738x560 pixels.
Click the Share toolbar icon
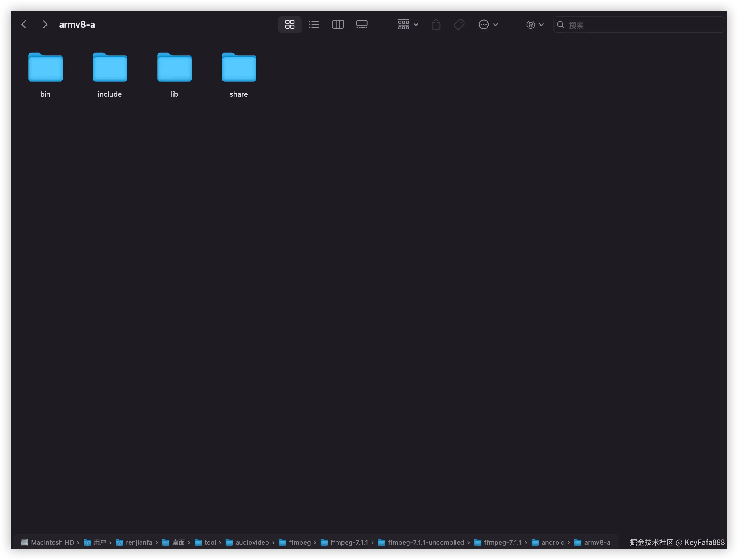[x=436, y=24]
